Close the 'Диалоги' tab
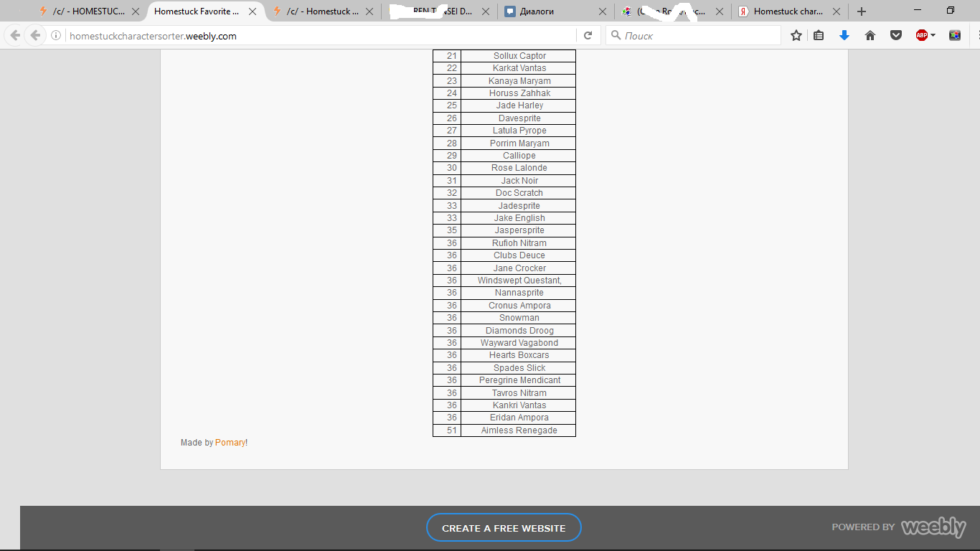 [603, 11]
